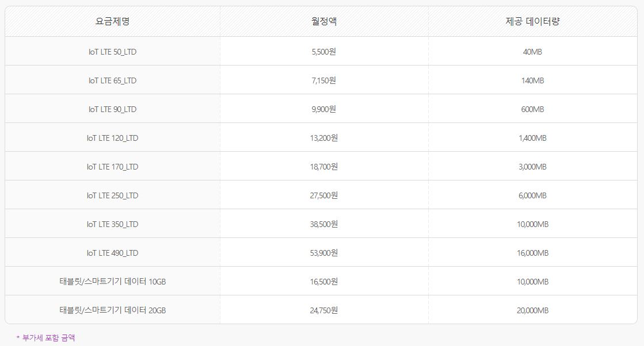
Task: Select the IoT LTE 170_LTD plan name
Action: point(112,167)
